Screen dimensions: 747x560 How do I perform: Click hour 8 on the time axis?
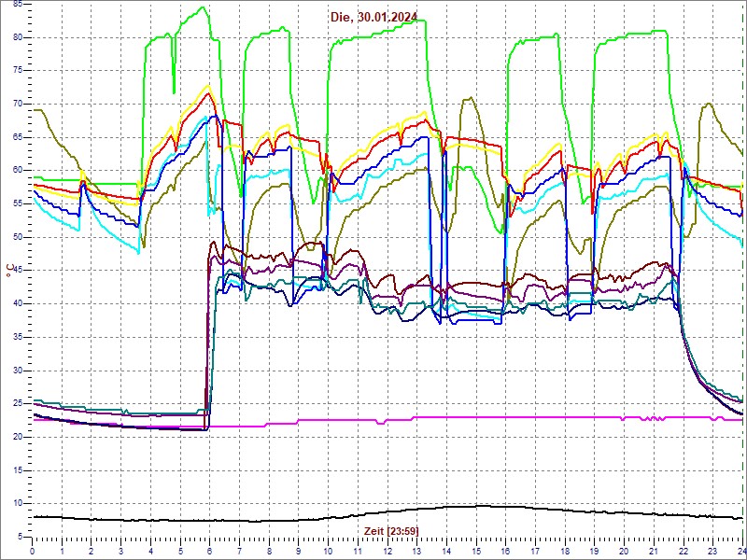(269, 551)
